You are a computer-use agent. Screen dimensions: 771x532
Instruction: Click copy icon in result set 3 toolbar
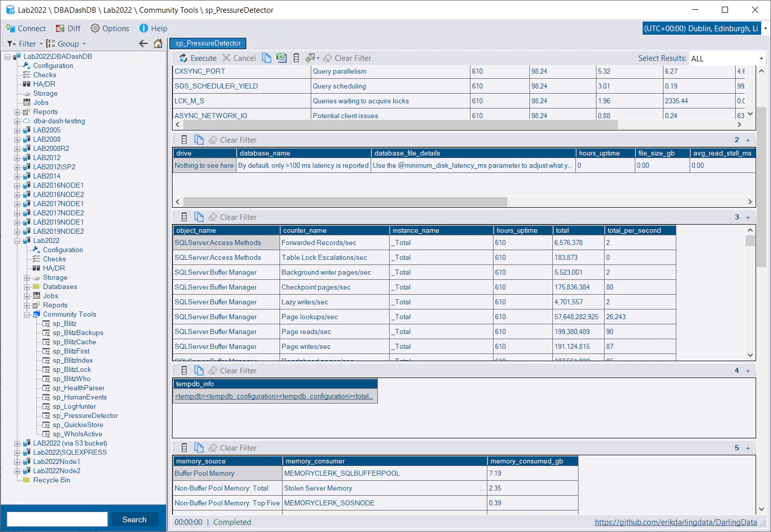[199, 217]
